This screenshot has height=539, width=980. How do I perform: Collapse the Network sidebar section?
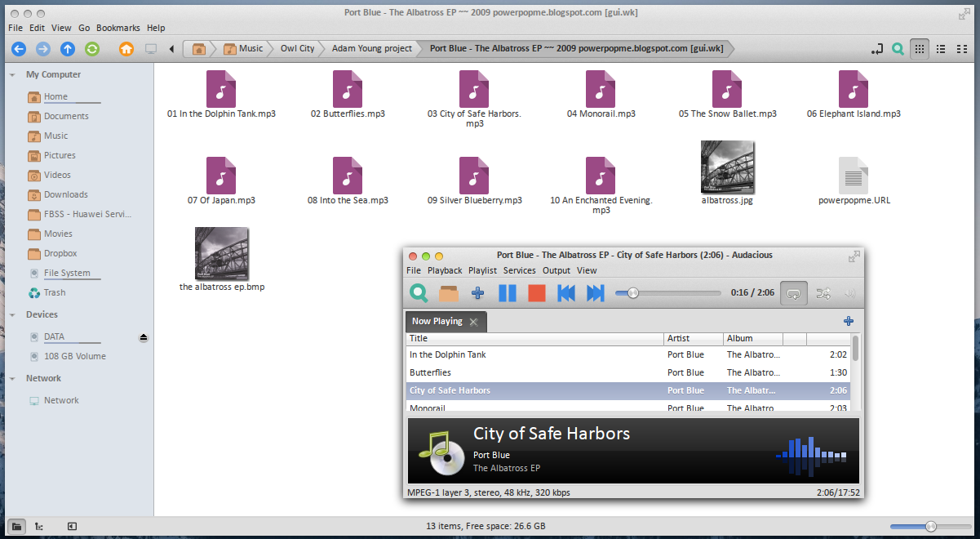tap(12, 379)
